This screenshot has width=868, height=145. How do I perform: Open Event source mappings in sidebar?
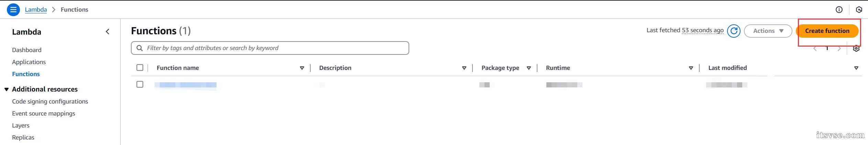coord(44,113)
